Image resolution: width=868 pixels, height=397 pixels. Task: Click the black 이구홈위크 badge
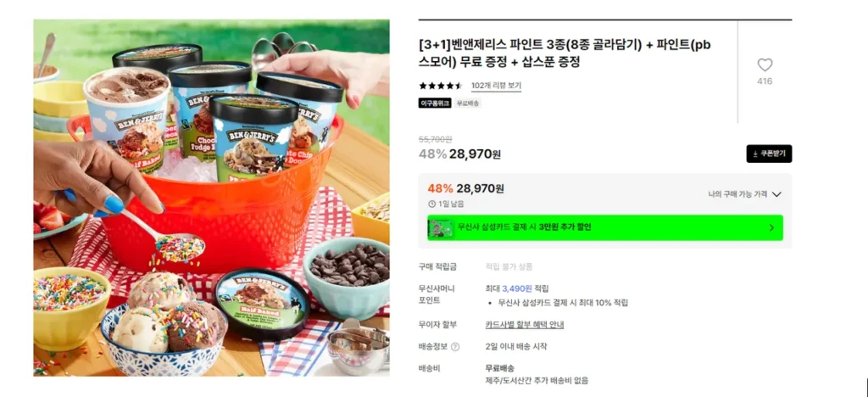tap(435, 103)
